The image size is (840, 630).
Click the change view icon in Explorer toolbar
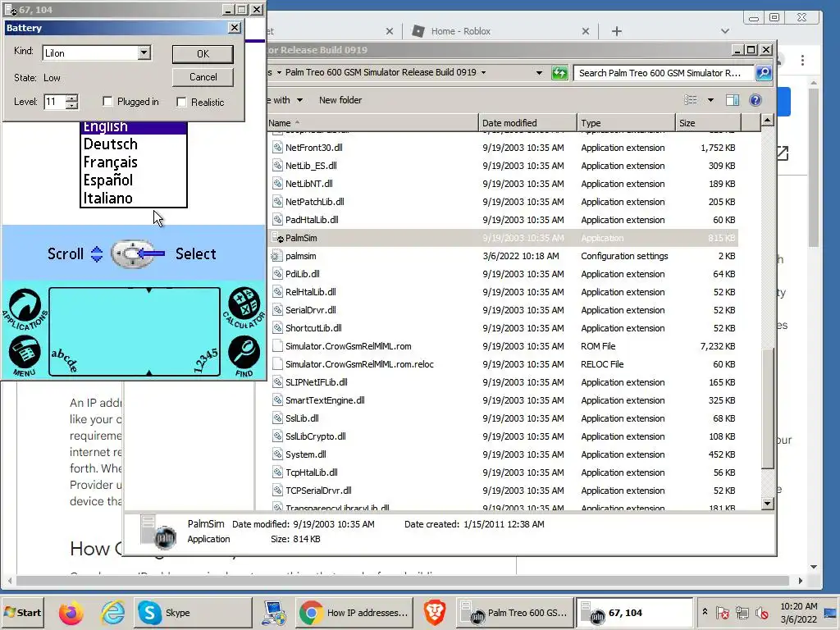click(x=691, y=100)
